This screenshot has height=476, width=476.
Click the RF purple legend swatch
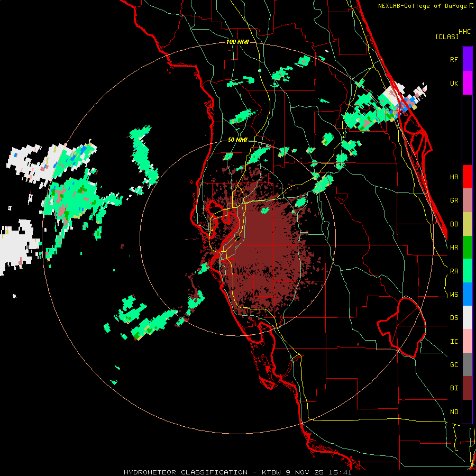[x=467, y=59]
